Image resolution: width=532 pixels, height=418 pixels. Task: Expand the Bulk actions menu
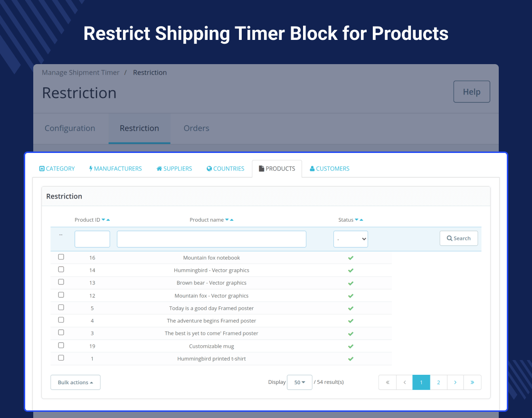[x=76, y=382]
